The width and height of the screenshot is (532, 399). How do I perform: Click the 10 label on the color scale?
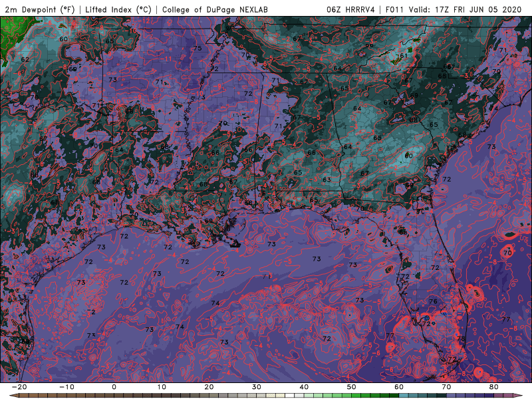(x=162, y=387)
